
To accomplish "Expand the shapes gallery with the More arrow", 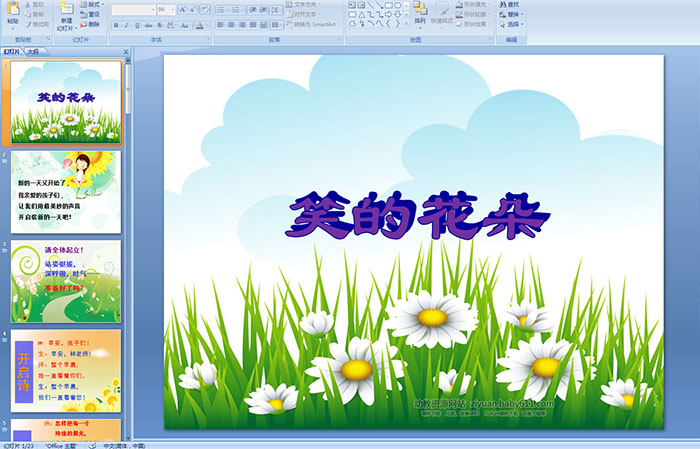I will coord(406,24).
